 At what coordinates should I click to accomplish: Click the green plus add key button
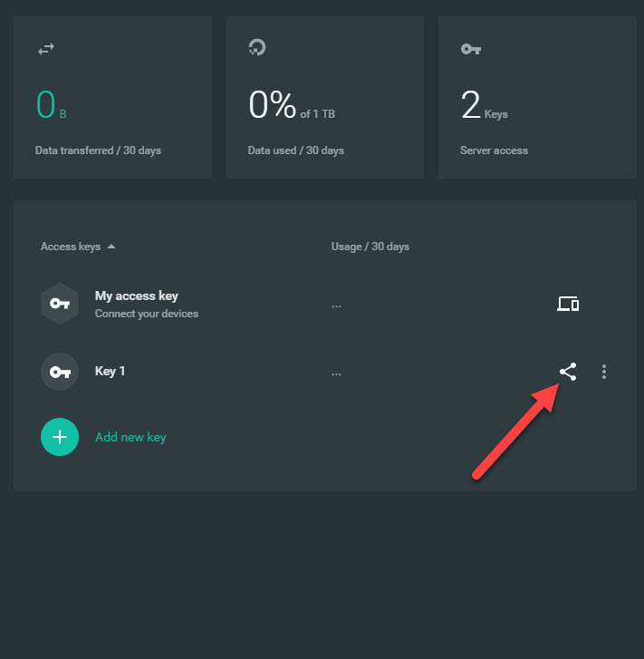(60, 437)
